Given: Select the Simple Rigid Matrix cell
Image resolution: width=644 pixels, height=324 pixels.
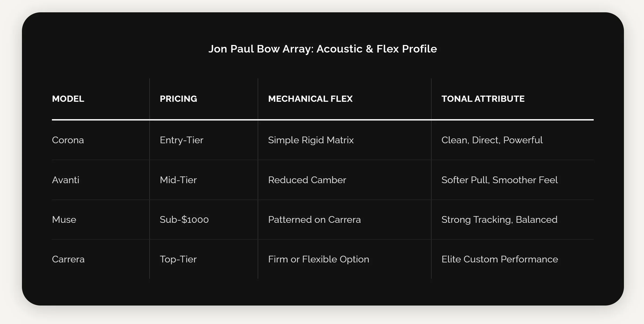Looking at the screenshot, I should point(344,140).
